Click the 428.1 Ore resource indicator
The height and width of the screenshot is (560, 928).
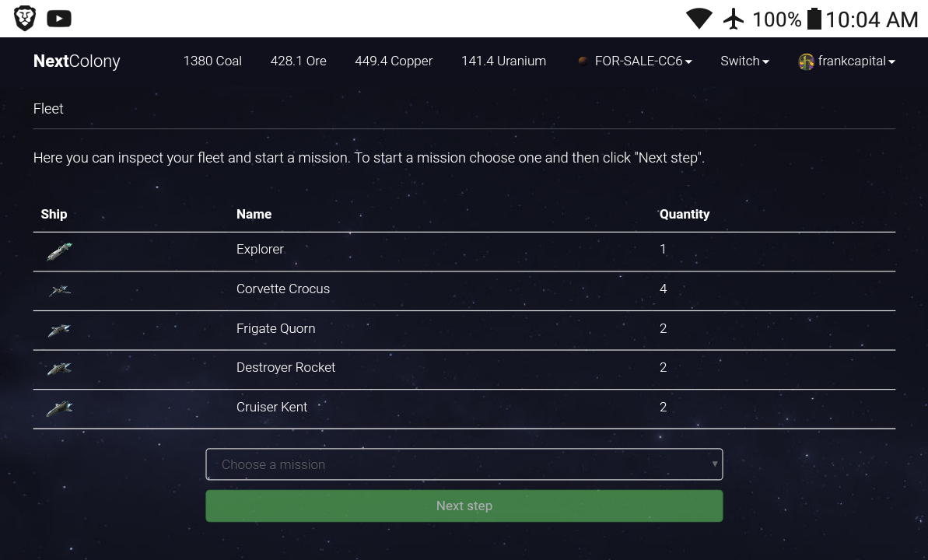coord(299,61)
